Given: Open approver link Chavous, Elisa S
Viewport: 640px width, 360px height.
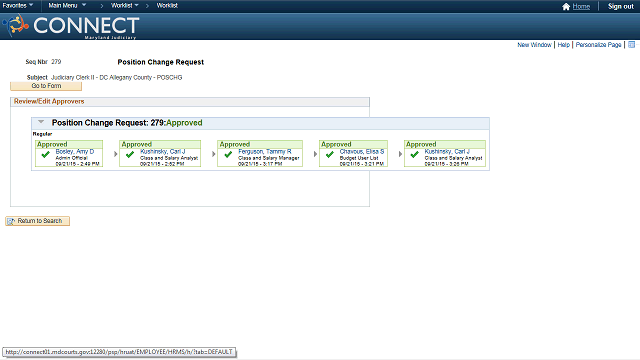Looking at the screenshot, I should [362, 151].
